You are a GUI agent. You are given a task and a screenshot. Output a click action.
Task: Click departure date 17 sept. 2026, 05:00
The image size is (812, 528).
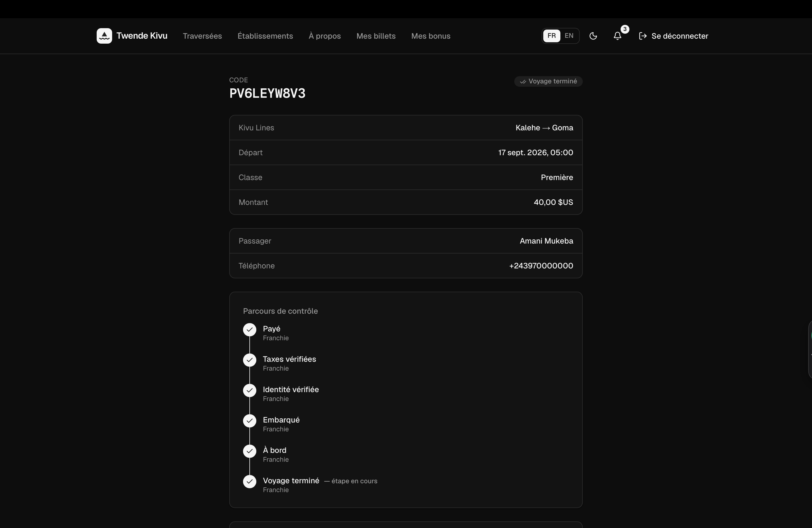pyautogui.click(x=536, y=152)
